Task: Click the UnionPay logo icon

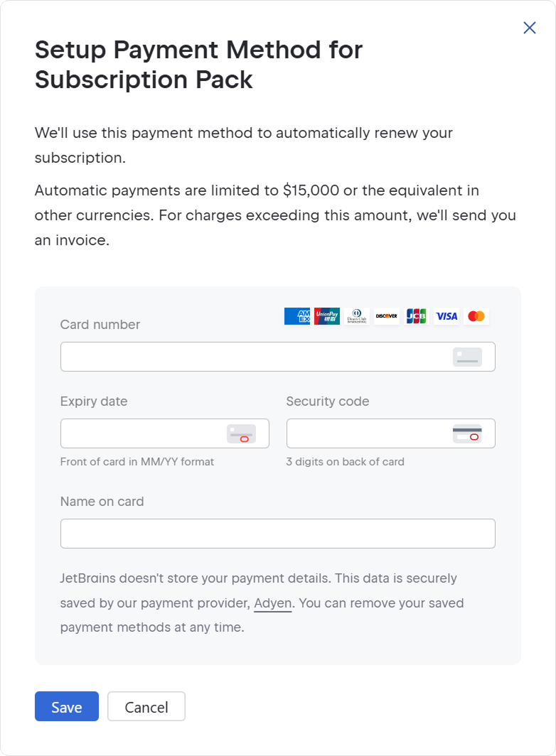Action: pyautogui.click(x=327, y=316)
